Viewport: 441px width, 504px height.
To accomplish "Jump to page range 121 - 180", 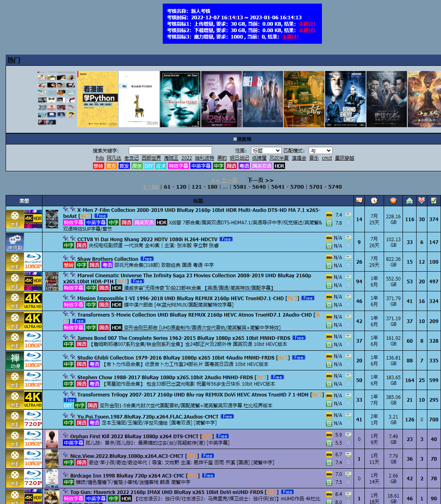I will pyautogui.click(x=204, y=187).
